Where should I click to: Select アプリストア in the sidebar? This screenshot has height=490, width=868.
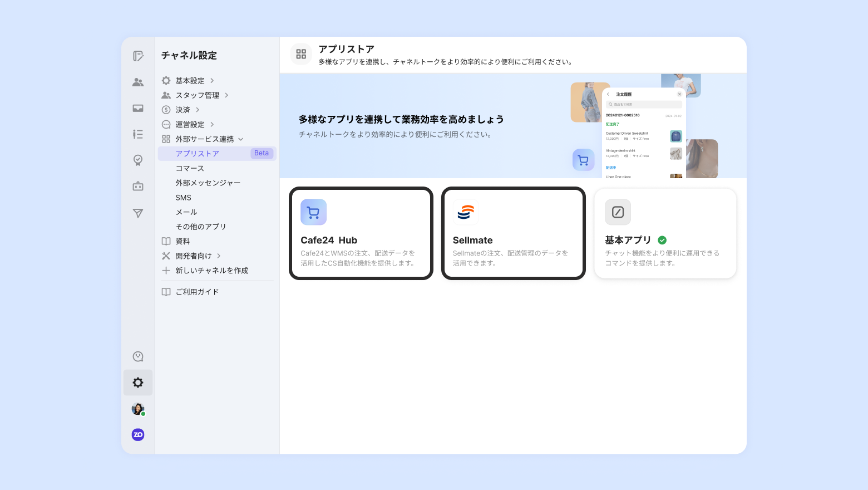coord(217,154)
